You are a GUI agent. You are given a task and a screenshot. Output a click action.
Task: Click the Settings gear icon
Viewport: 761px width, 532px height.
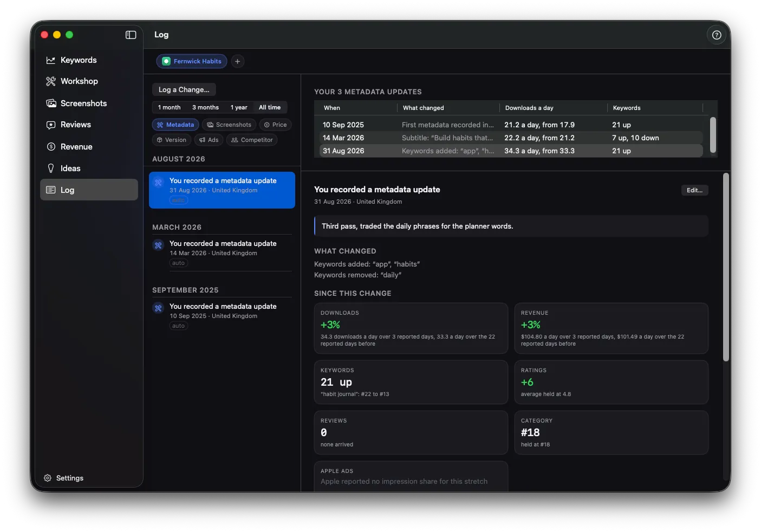coord(48,478)
